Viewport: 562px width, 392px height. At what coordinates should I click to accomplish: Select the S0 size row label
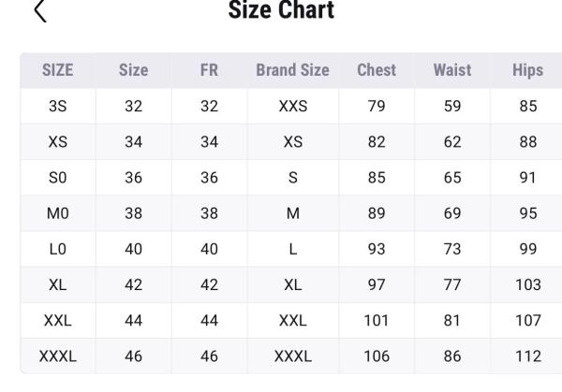tap(58, 178)
